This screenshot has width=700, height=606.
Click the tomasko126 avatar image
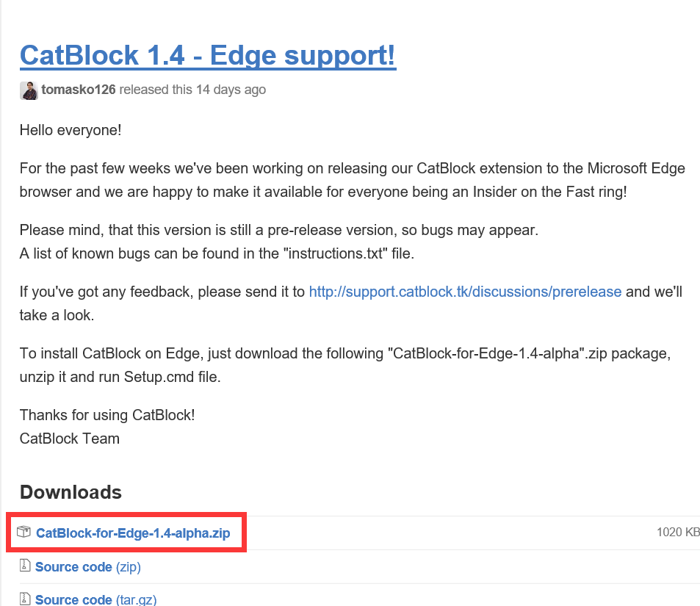pyautogui.click(x=28, y=90)
